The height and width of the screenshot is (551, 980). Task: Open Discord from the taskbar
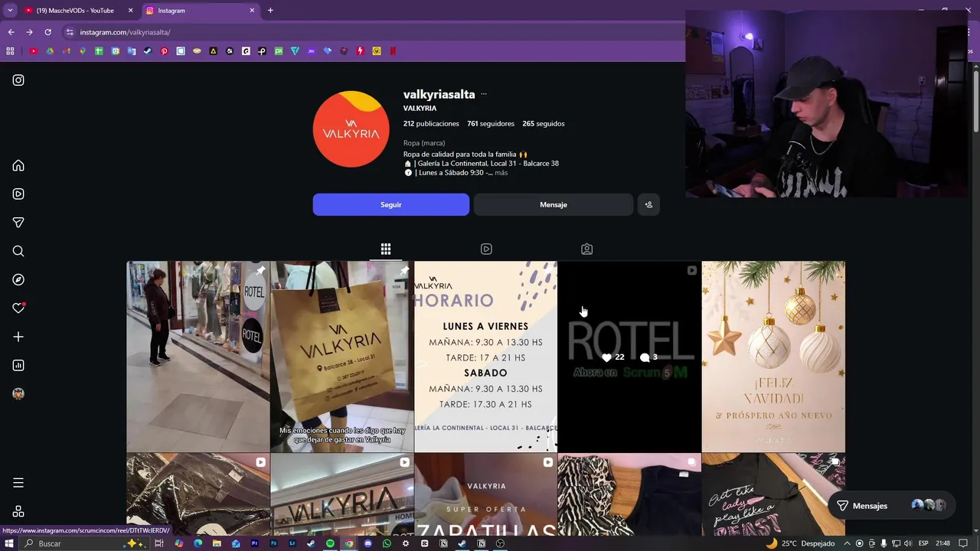coord(367,543)
